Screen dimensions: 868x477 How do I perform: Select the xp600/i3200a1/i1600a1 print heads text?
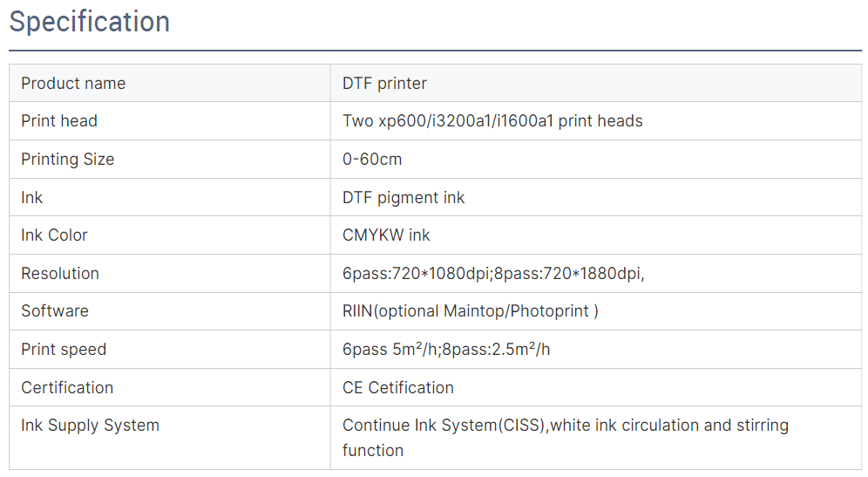click(x=492, y=121)
